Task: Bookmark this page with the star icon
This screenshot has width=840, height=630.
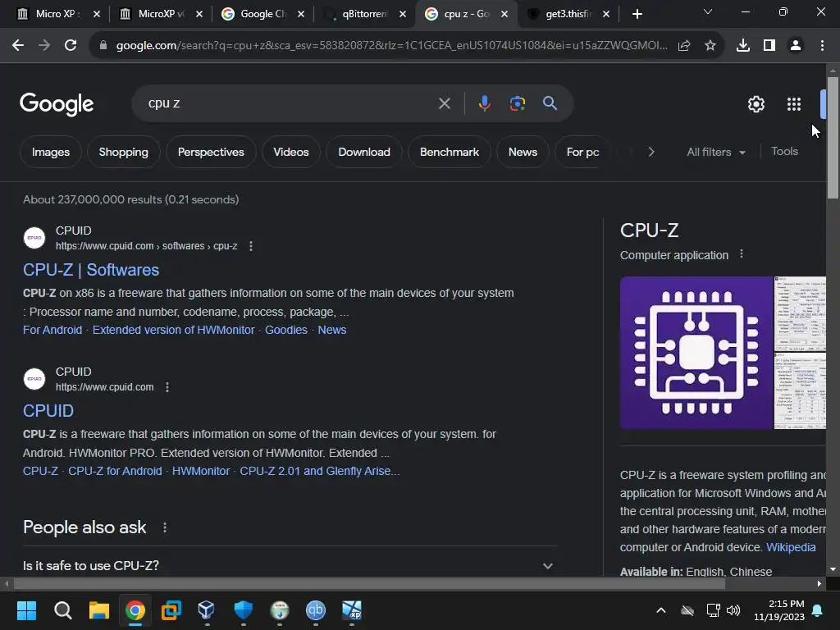Action: click(710, 46)
